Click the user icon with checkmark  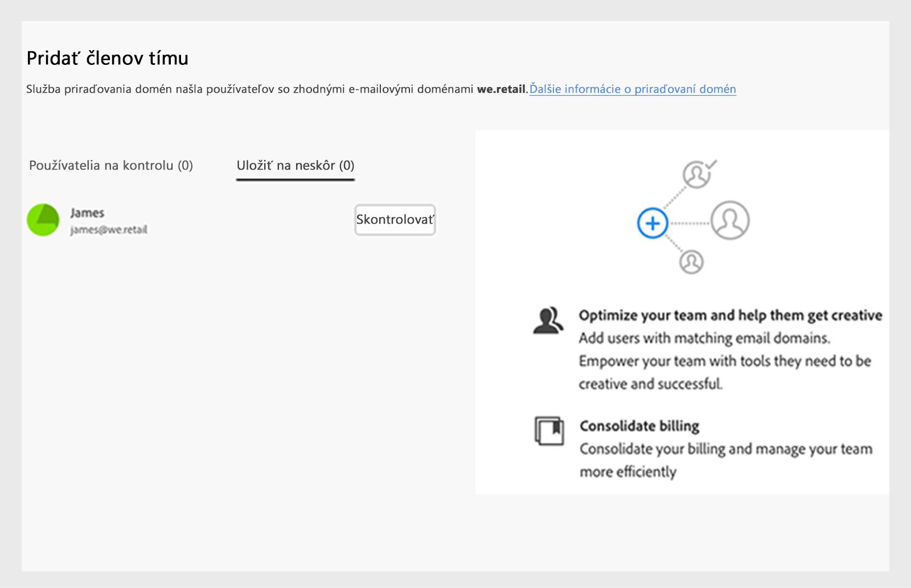click(699, 174)
